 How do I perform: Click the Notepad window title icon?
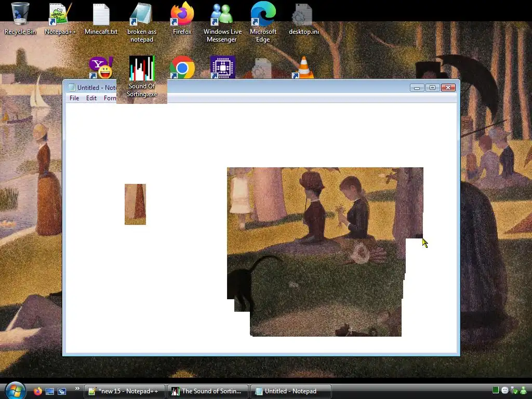point(72,87)
